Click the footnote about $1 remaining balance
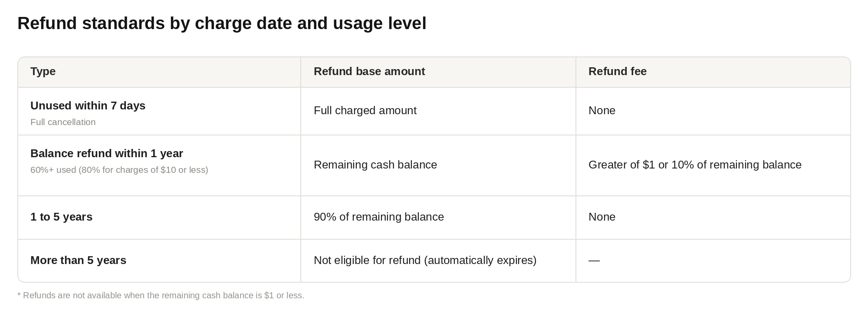 click(161, 295)
